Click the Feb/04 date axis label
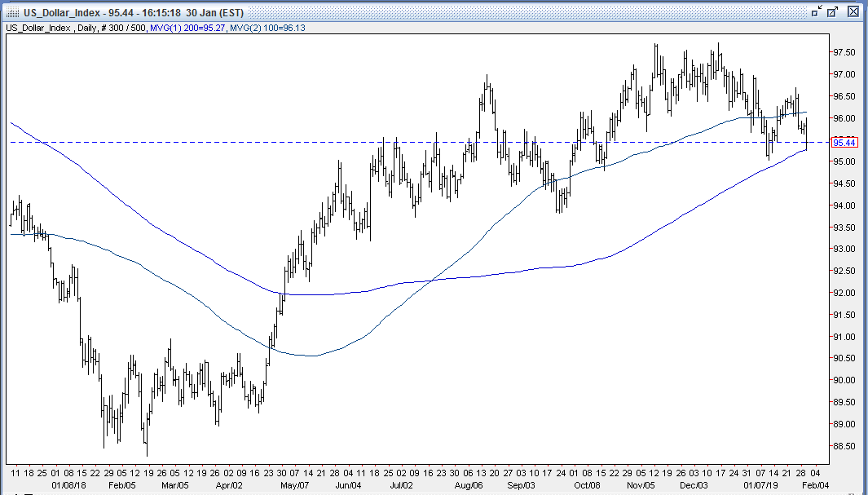This screenshot has height=495, width=868. click(x=815, y=485)
